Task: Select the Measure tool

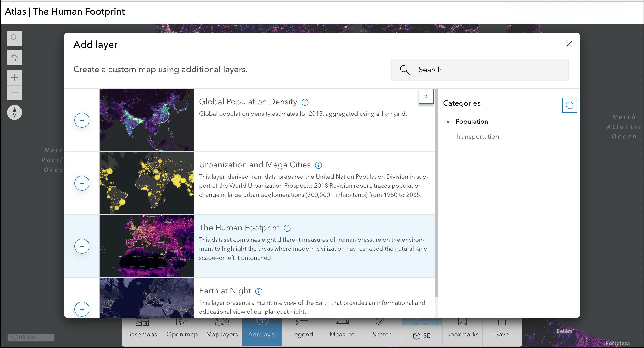Action: 342,330
